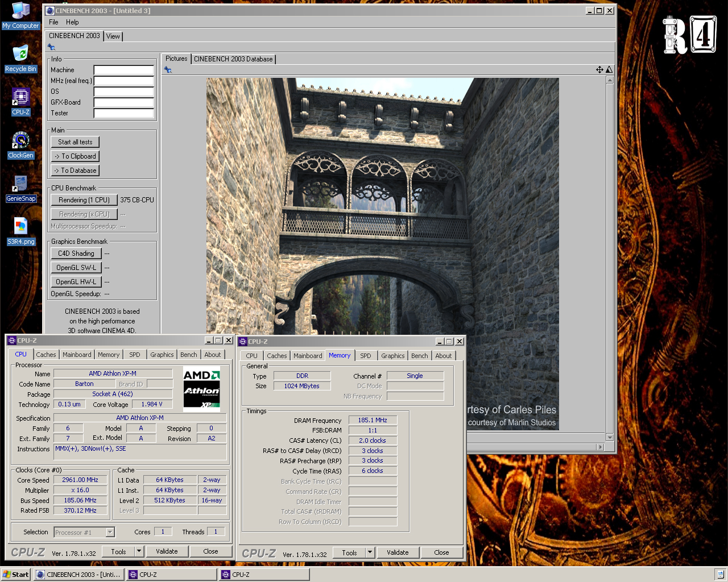Switch to CINEBENCH 2003 taskbar button

coord(79,575)
